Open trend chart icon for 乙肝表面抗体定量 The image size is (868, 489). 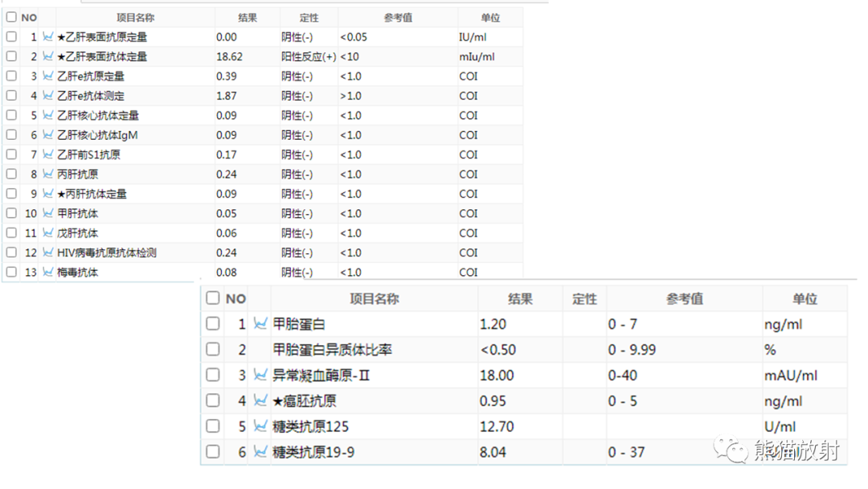[x=48, y=56]
